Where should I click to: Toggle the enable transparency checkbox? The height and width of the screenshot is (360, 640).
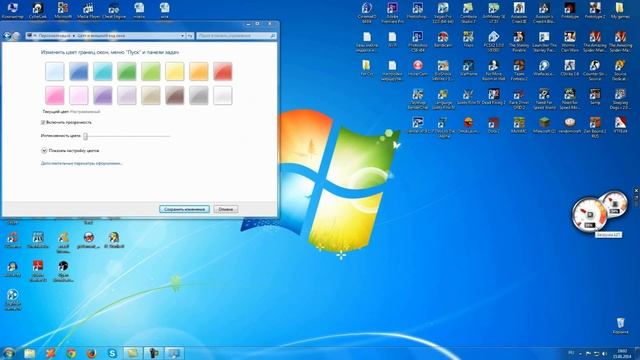tap(43, 122)
